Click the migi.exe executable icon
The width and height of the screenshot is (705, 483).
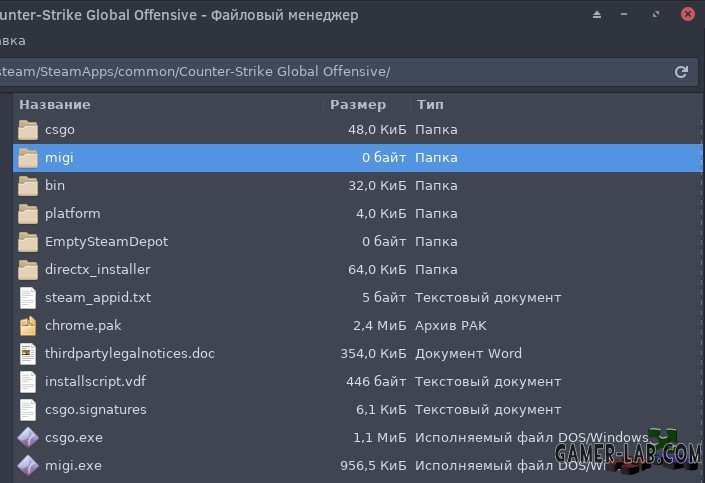coord(28,466)
